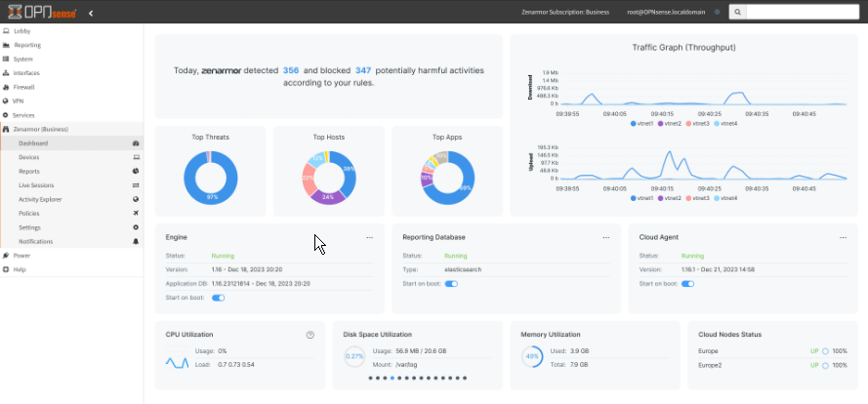The width and height of the screenshot is (868, 404).
Task: Toggle Reporting Database start on boot switch
Action: tap(451, 284)
